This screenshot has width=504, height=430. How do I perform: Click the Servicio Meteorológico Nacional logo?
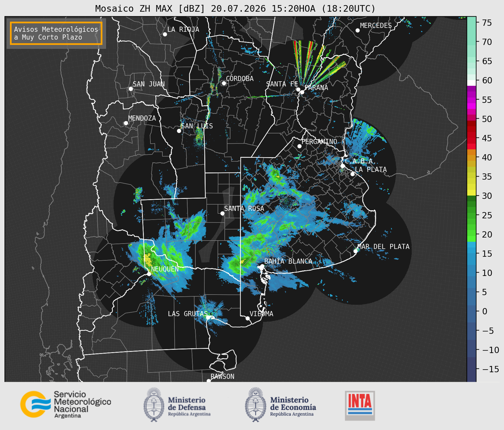[66, 404]
